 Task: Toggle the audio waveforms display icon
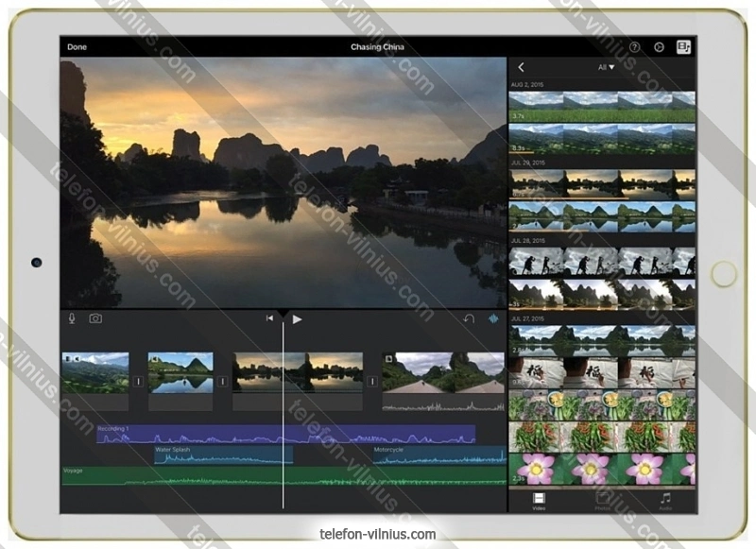click(x=492, y=319)
